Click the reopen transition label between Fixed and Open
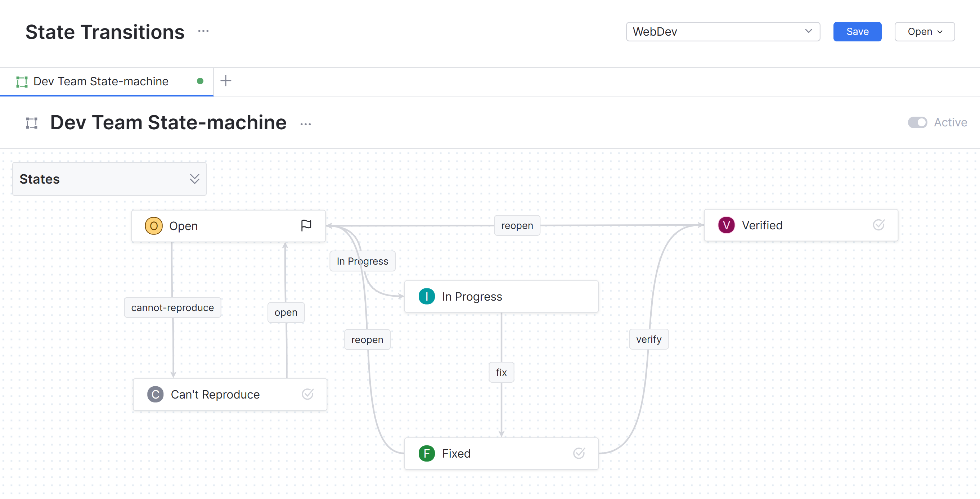 click(367, 339)
